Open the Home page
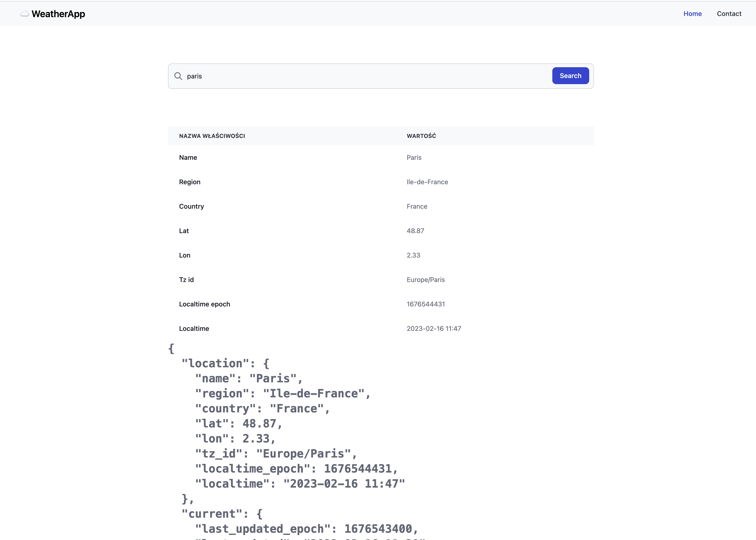This screenshot has width=756, height=540. 693,14
